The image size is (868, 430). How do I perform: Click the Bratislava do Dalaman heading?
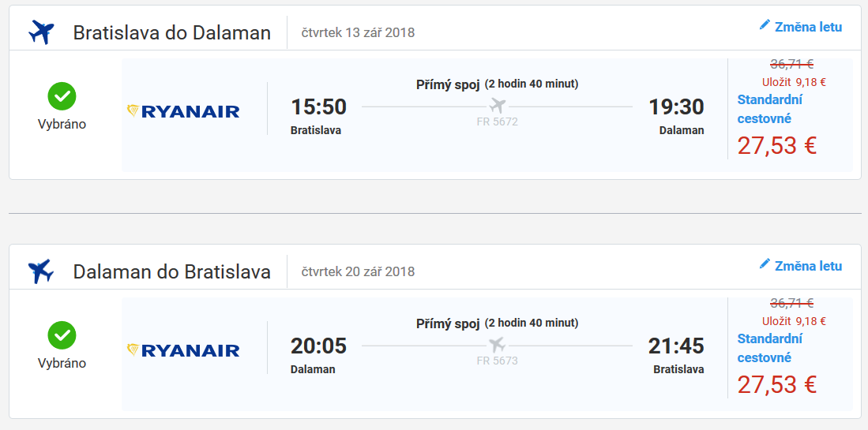pyautogui.click(x=171, y=33)
